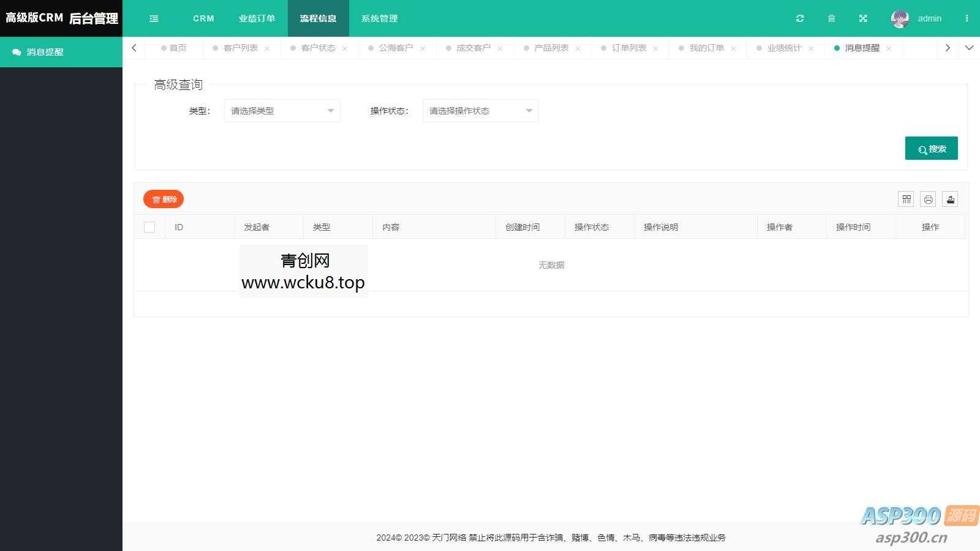Click the refresh icon in the top bar
Screen dimensions: 980x551
(800, 18)
